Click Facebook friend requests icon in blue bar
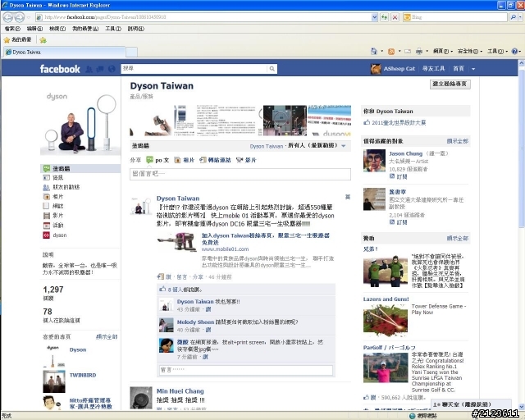The height and width of the screenshot is (420, 525). (x=89, y=69)
